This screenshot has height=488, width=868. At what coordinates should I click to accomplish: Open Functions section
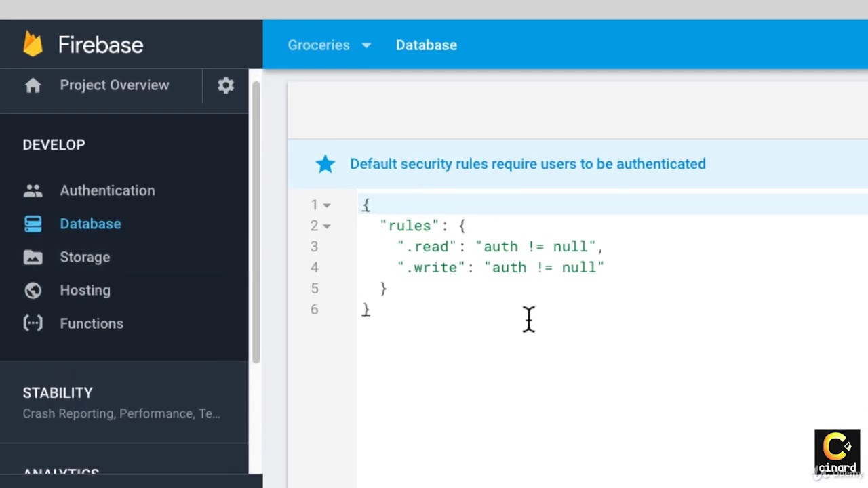92,323
